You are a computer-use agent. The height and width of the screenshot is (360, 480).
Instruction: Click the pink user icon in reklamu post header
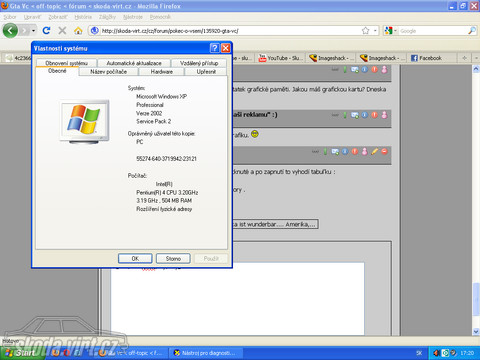[x=384, y=115]
